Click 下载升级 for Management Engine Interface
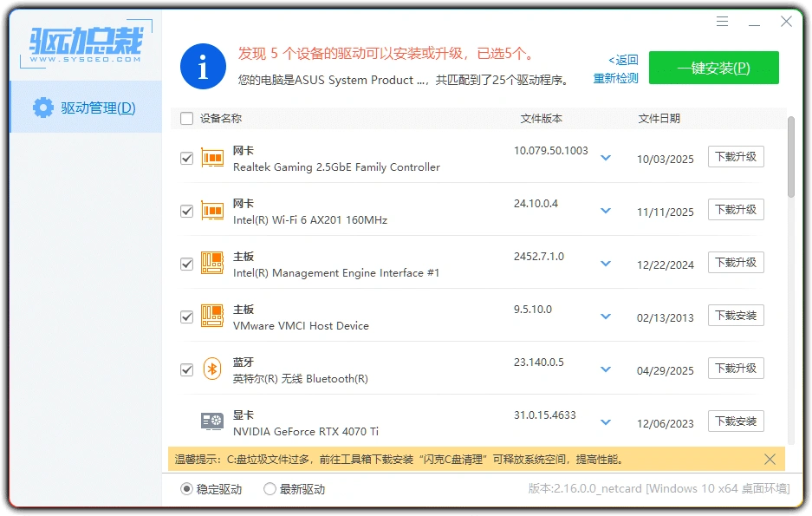Screen dimensions: 812x516 pos(736,262)
